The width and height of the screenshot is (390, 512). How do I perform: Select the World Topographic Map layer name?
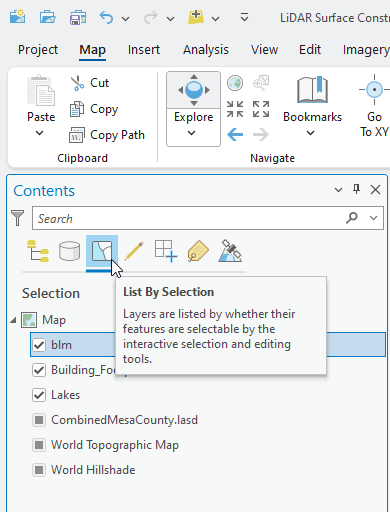coord(115,445)
